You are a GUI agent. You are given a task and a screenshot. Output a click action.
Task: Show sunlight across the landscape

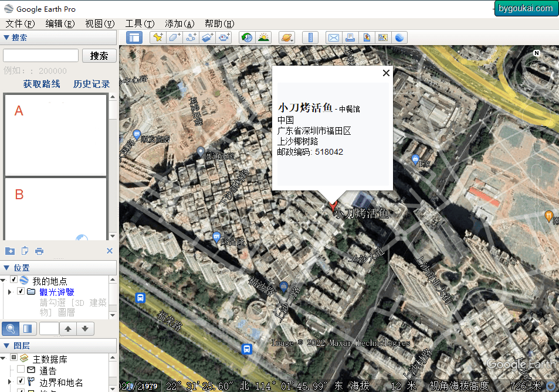click(263, 38)
